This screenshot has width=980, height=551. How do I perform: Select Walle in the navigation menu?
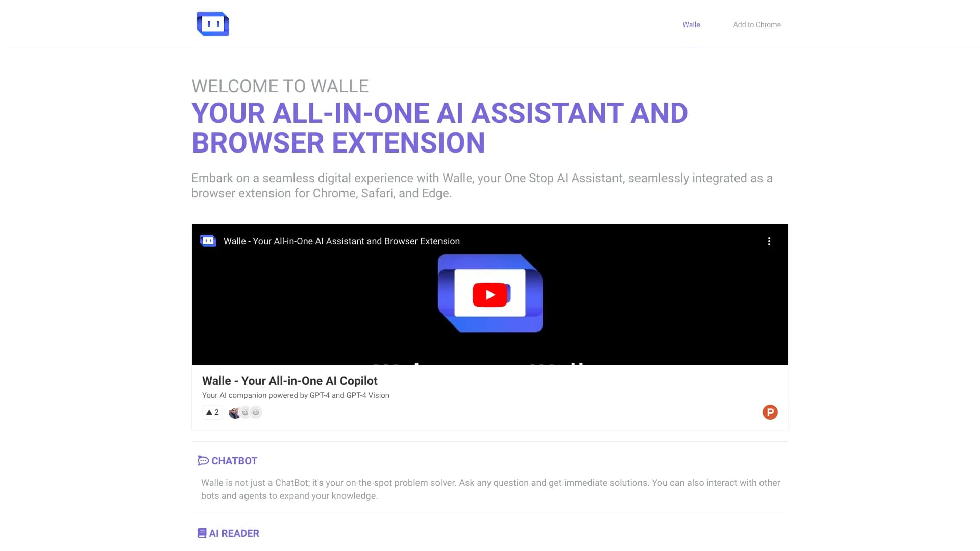(x=691, y=24)
